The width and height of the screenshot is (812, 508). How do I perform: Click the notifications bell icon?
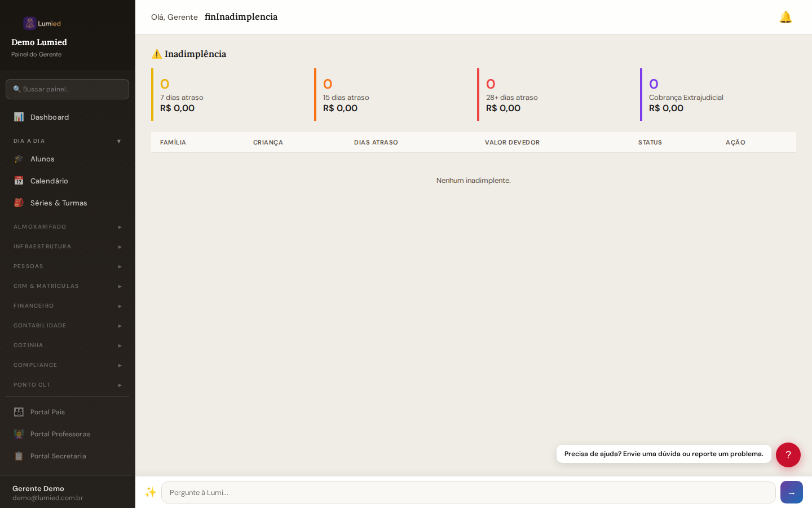pos(785,17)
